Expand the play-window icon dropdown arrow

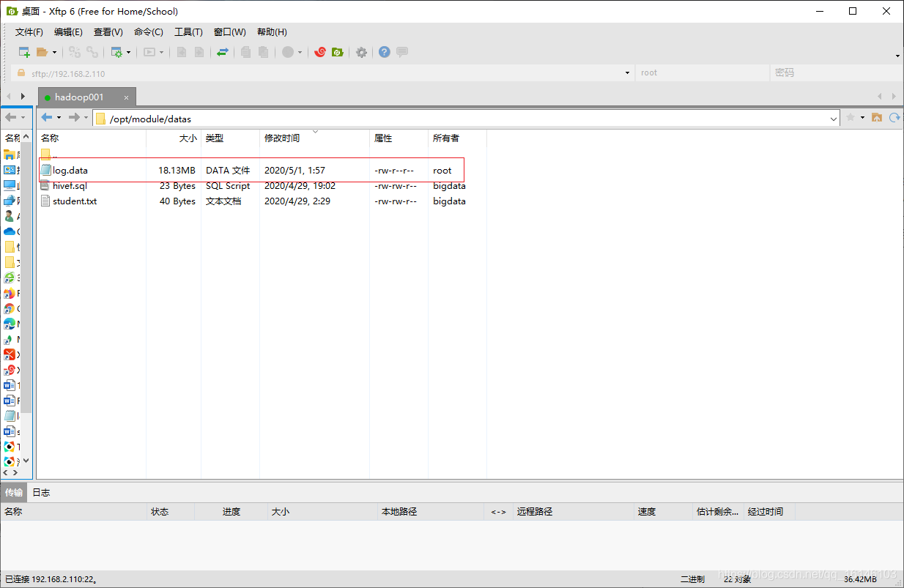161,52
